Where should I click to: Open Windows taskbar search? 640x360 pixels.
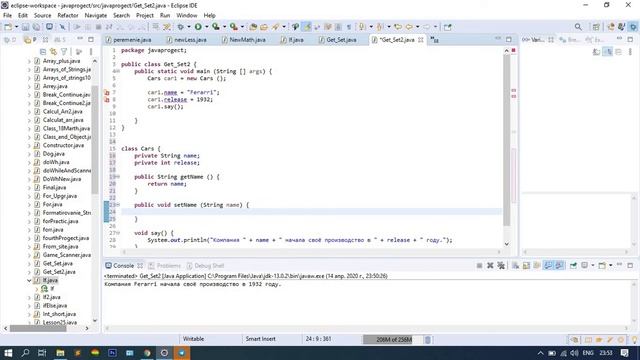(25, 353)
